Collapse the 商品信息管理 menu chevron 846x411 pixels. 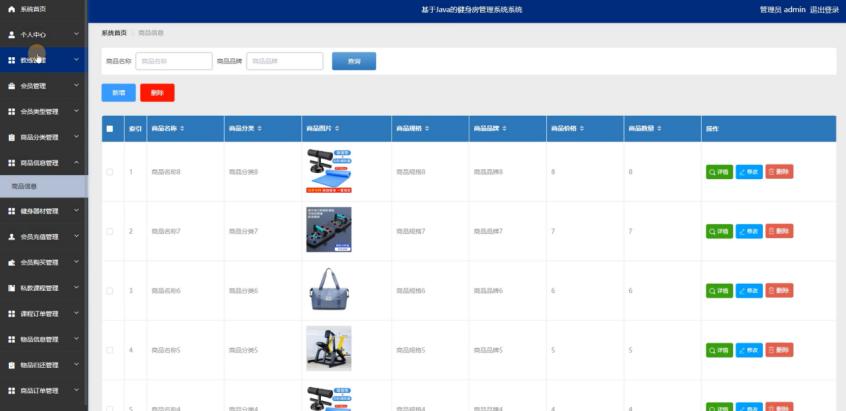coord(77,162)
